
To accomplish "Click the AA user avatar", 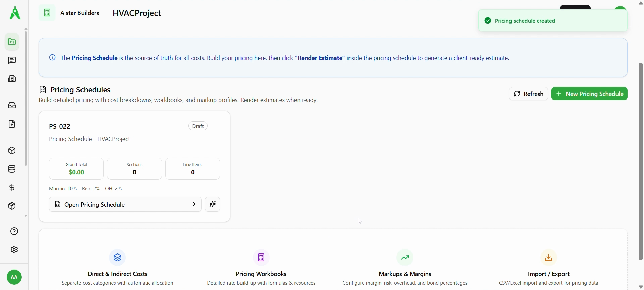I will click(14, 277).
